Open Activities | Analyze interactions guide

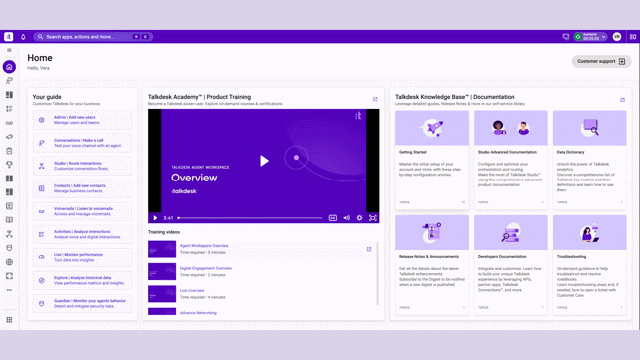[82, 234]
